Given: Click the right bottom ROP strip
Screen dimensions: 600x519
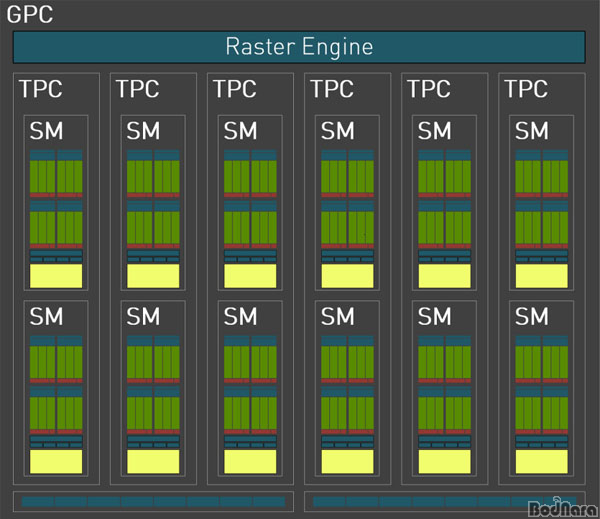Looking at the screenshot, I should tap(445, 501).
